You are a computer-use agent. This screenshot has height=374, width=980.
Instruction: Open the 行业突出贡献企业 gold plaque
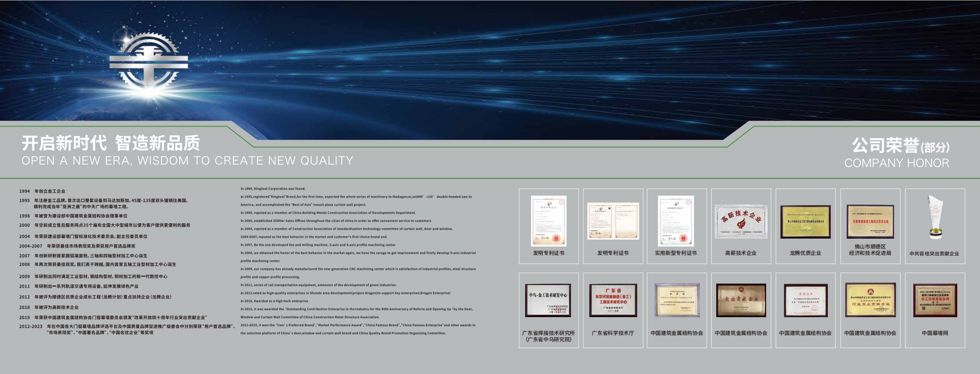click(x=870, y=300)
